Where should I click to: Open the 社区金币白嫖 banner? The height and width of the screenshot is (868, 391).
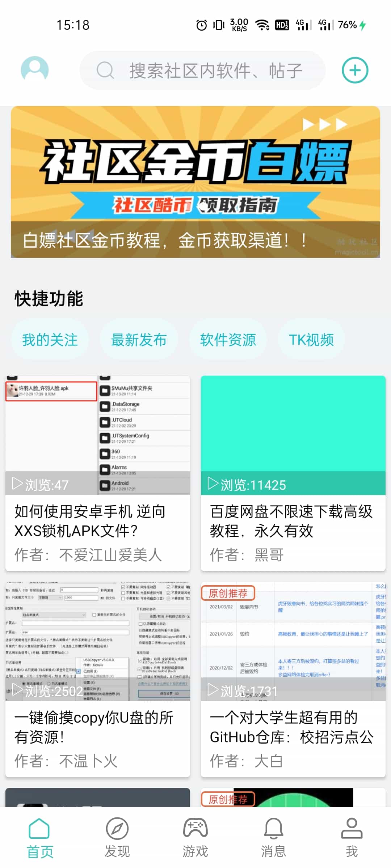[195, 182]
